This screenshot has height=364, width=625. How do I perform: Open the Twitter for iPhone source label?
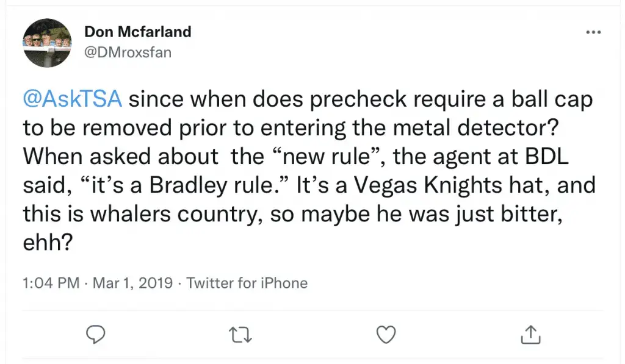coord(247,283)
